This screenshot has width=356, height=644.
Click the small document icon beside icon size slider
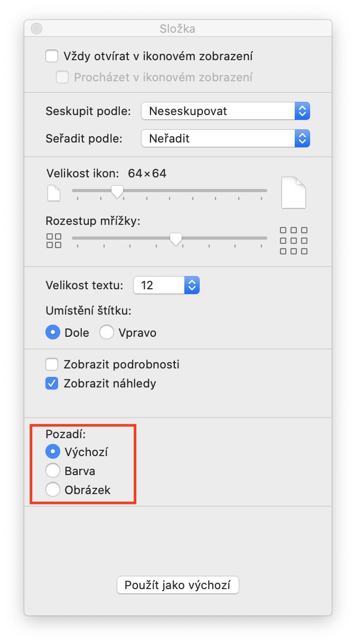click(54, 193)
